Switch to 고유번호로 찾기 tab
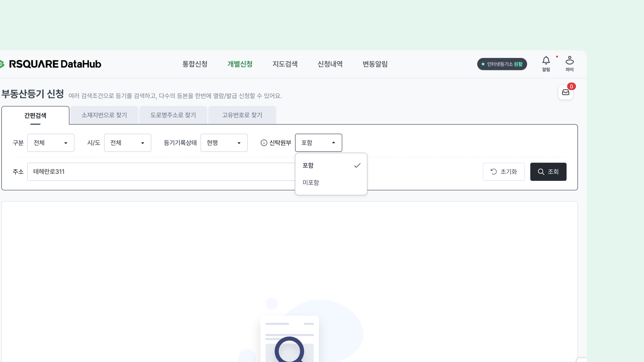 [242, 115]
